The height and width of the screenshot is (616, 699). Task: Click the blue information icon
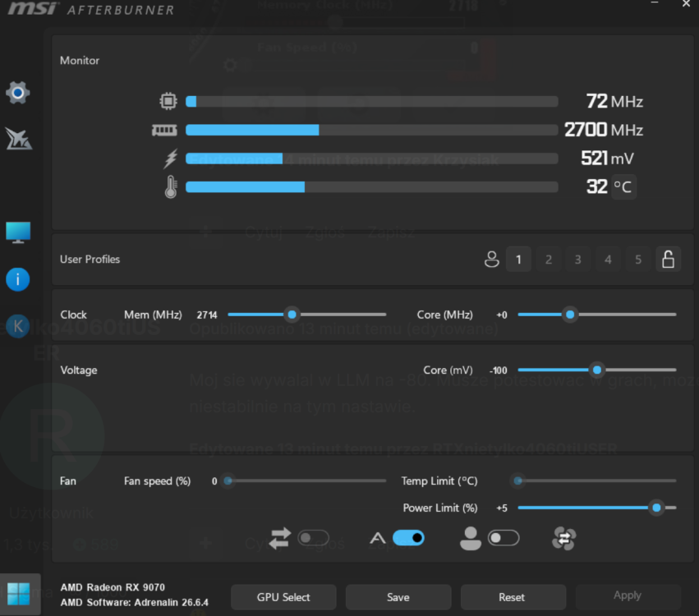point(18,279)
